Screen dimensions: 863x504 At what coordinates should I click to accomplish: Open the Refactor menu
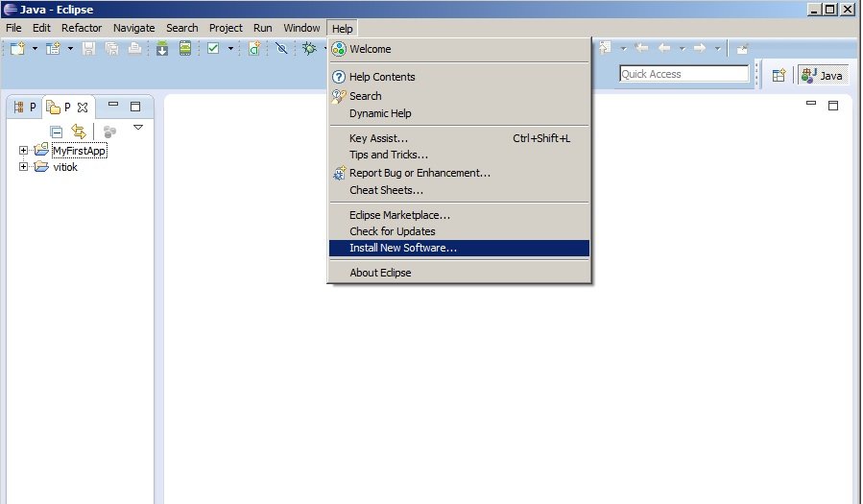(x=82, y=28)
